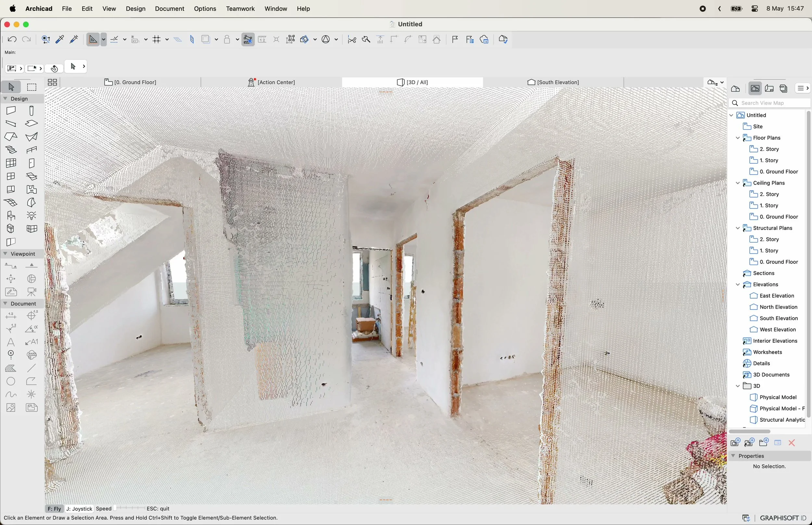Select the Text tool in Document
812x525 pixels.
[11, 342]
